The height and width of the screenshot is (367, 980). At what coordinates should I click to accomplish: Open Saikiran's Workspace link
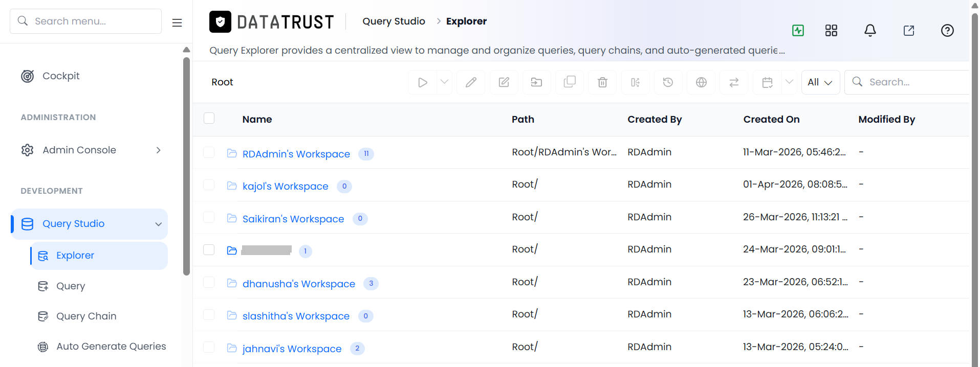(293, 219)
